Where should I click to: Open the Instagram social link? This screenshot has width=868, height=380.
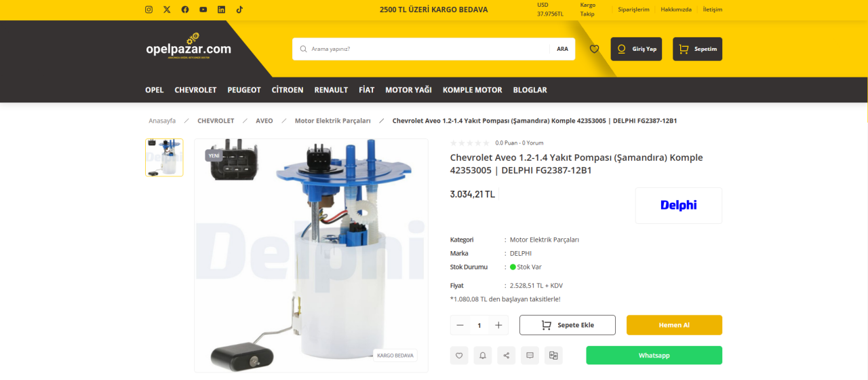click(149, 9)
